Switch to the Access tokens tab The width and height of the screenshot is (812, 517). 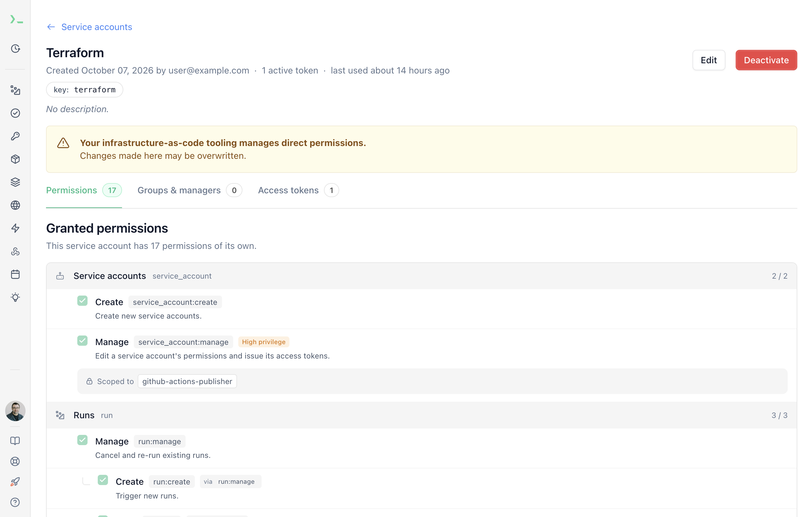tap(298, 190)
